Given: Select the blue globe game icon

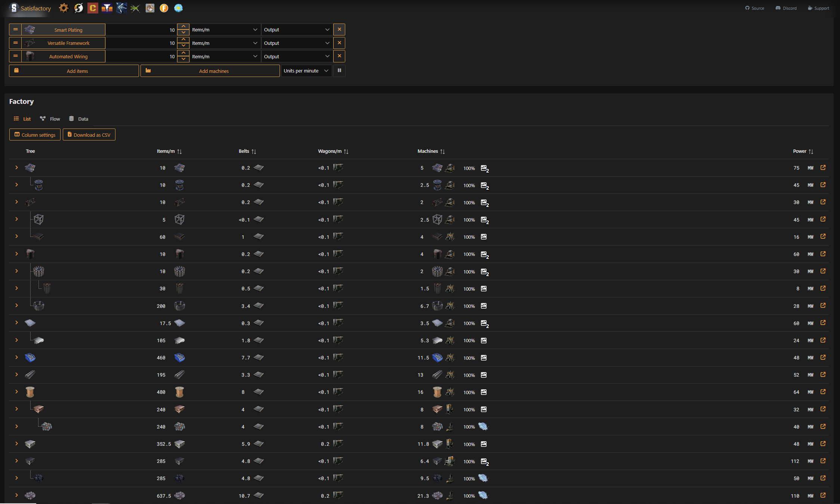Looking at the screenshot, I should point(178,8).
